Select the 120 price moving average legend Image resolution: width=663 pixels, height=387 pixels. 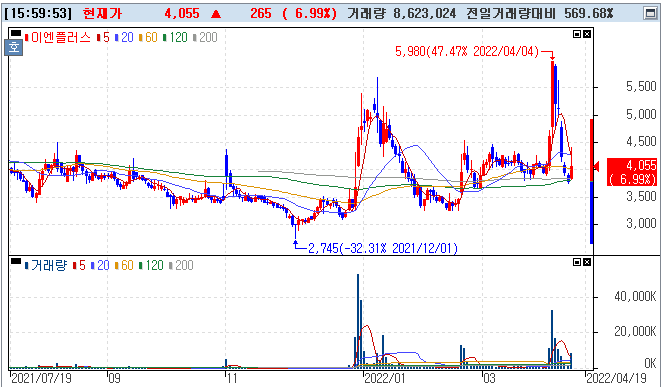tap(175, 38)
